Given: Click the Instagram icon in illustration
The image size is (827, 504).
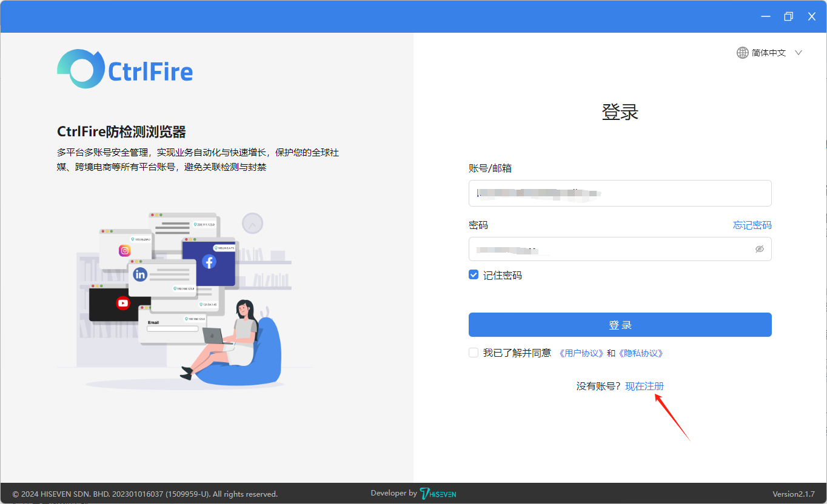Looking at the screenshot, I should click(125, 250).
